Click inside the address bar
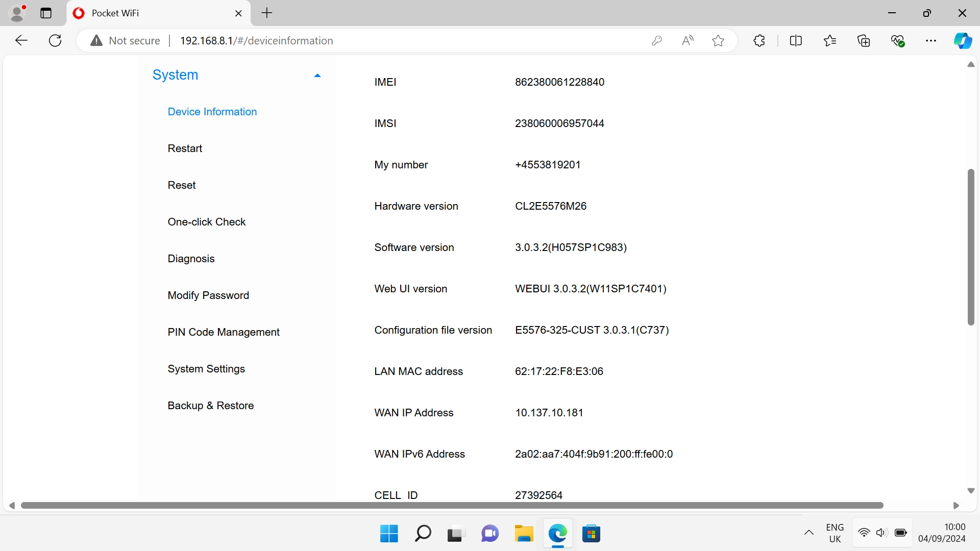Image resolution: width=980 pixels, height=551 pixels. (x=357, y=40)
